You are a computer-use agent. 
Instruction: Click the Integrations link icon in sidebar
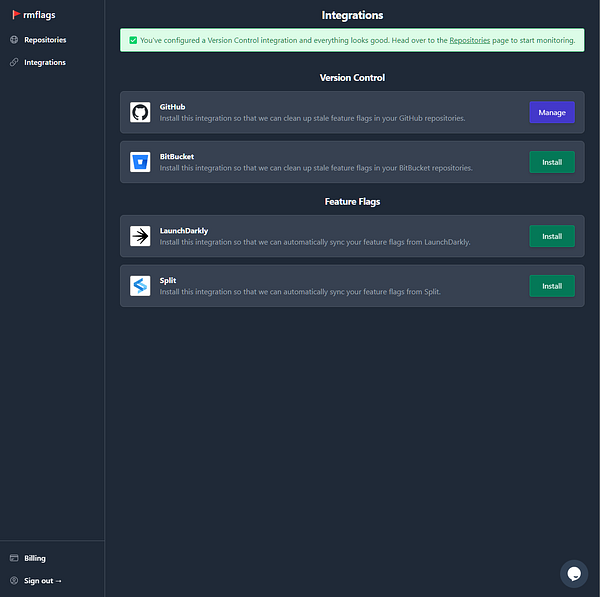[x=14, y=62]
